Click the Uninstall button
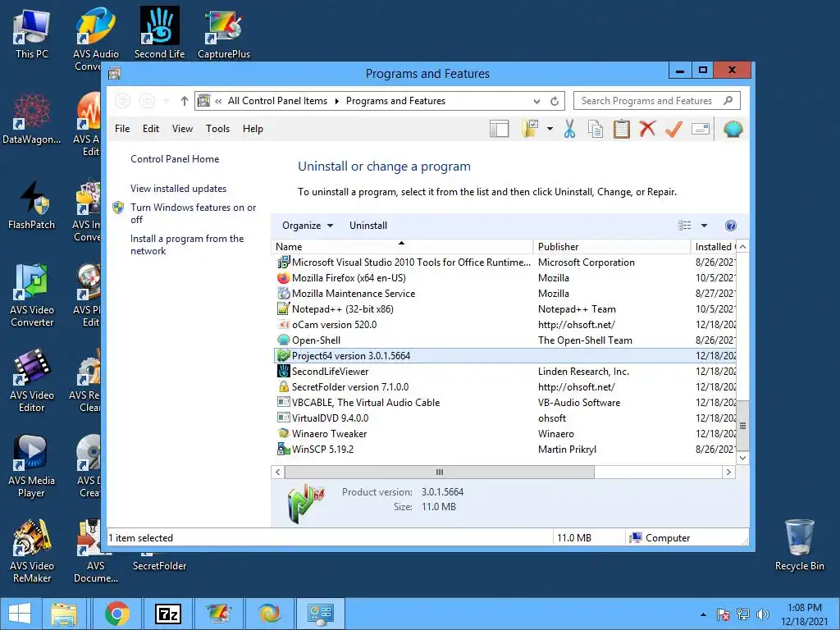The image size is (840, 630). coord(368,226)
